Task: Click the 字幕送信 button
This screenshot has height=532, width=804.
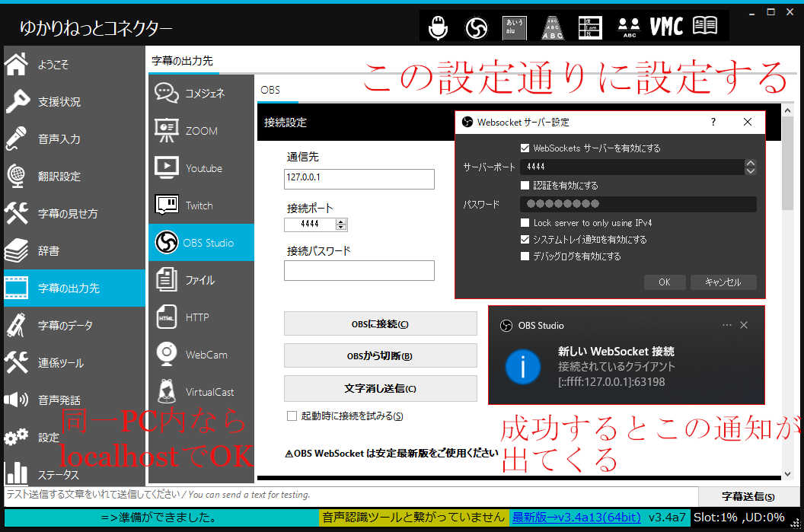Action: (x=748, y=496)
